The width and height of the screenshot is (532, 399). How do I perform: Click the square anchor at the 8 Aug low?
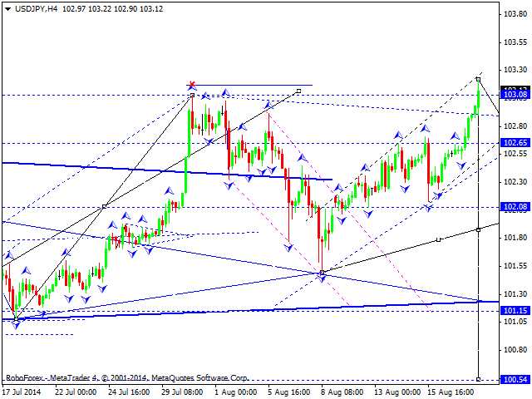(322, 272)
